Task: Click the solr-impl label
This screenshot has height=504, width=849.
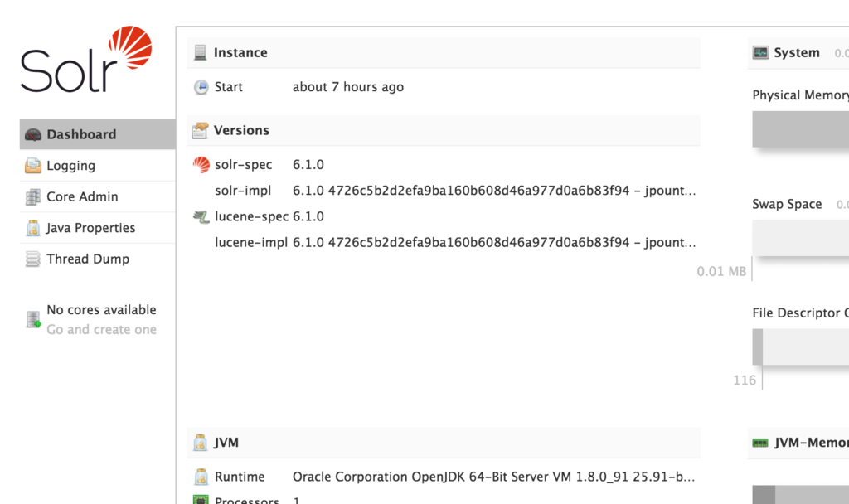Action: (243, 191)
